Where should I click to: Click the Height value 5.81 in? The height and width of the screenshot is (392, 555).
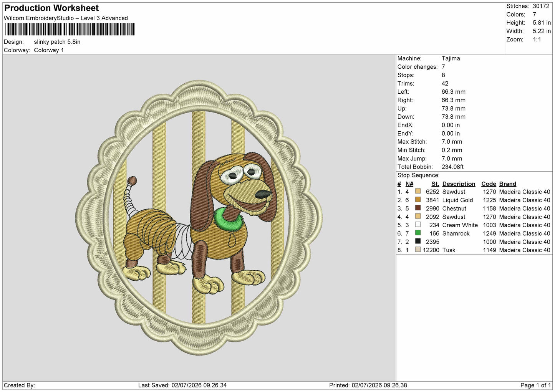pyautogui.click(x=542, y=23)
